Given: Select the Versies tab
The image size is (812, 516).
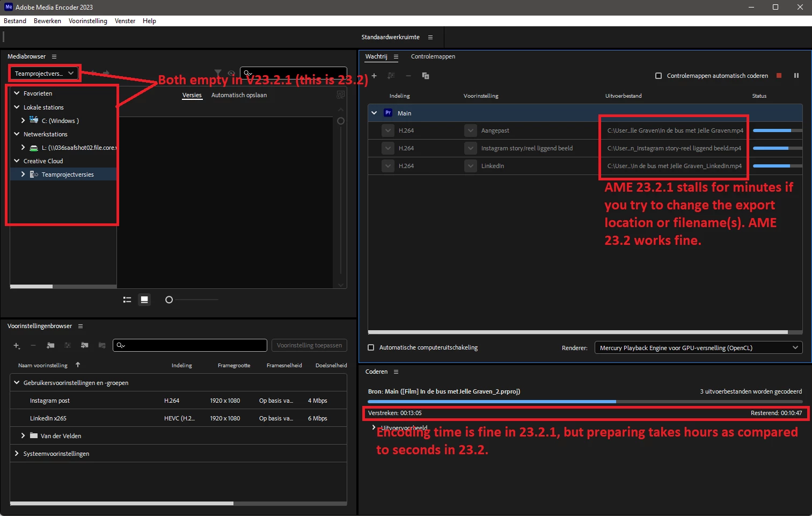Looking at the screenshot, I should 192,95.
